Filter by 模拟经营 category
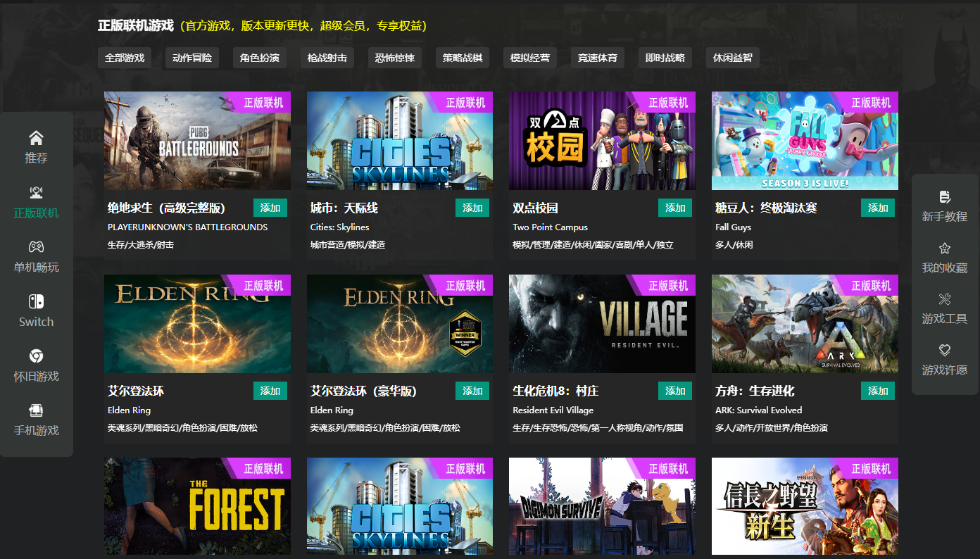The height and width of the screenshot is (559, 980). click(530, 58)
